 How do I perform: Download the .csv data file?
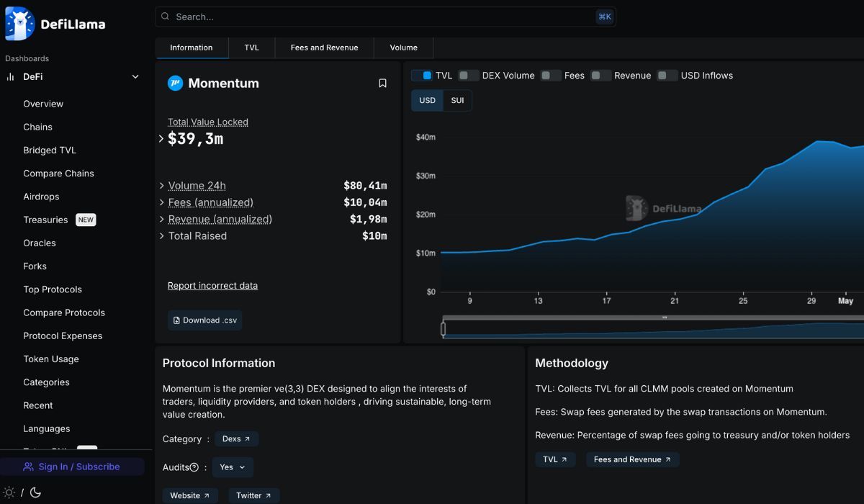click(x=205, y=320)
